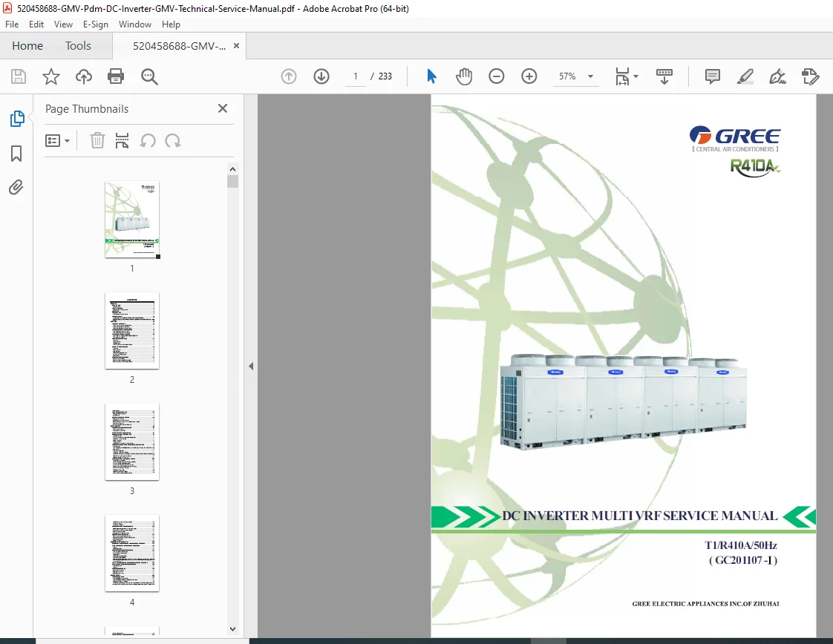Viewport: 833px width, 644px height.
Task: Open the E-Sign menu
Action: (96, 24)
